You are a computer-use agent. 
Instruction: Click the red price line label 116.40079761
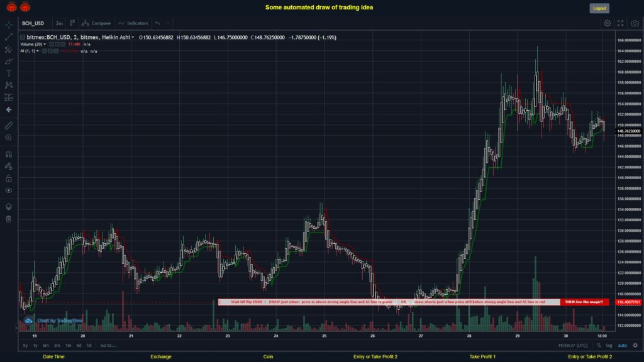point(628,302)
